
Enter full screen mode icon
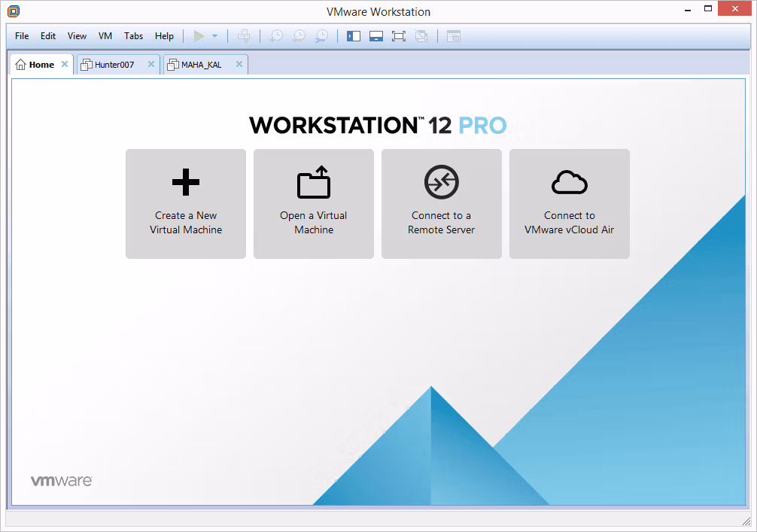tap(399, 36)
